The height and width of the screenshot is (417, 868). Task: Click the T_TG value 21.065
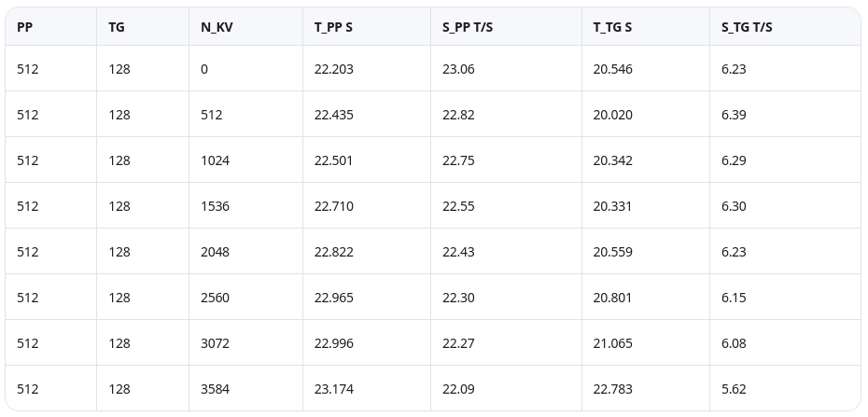click(x=612, y=343)
